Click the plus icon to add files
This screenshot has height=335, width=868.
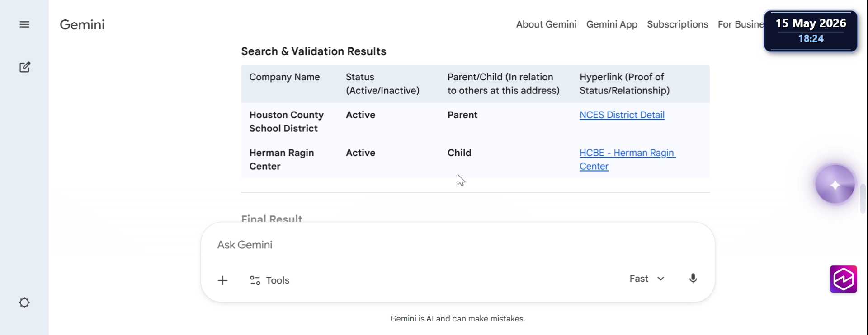[222, 280]
